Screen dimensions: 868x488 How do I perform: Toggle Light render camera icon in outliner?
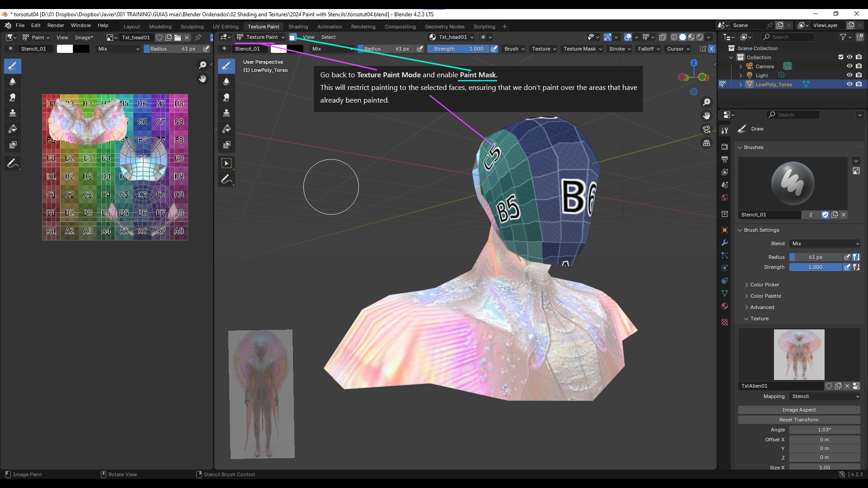point(859,75)
